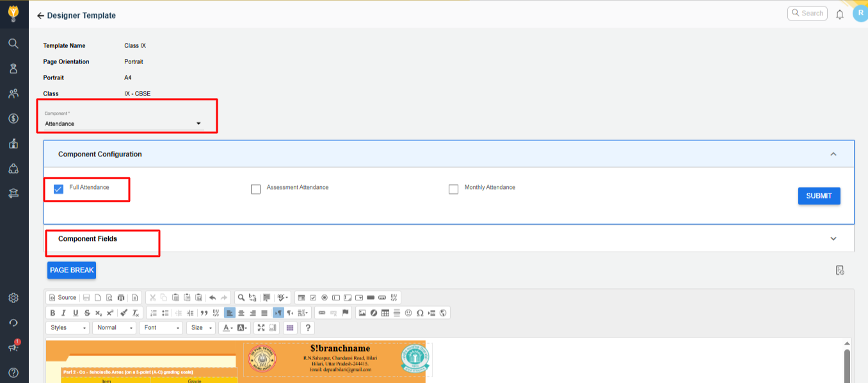The height and width of the screenshot is (383, 868).
Task: Insert special character using the Omega icon
Action: (420, 313)
